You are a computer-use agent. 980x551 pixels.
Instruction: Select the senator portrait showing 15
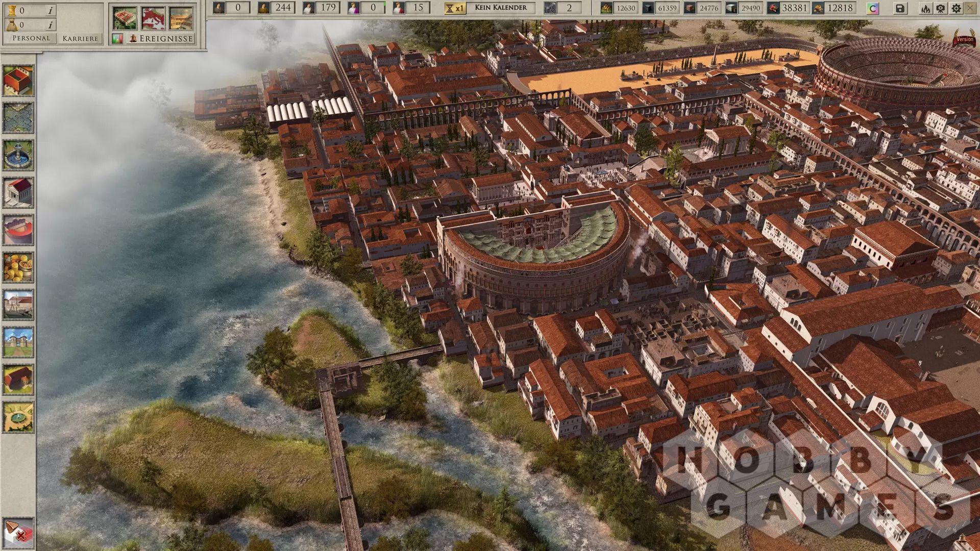tap(399, 8)
